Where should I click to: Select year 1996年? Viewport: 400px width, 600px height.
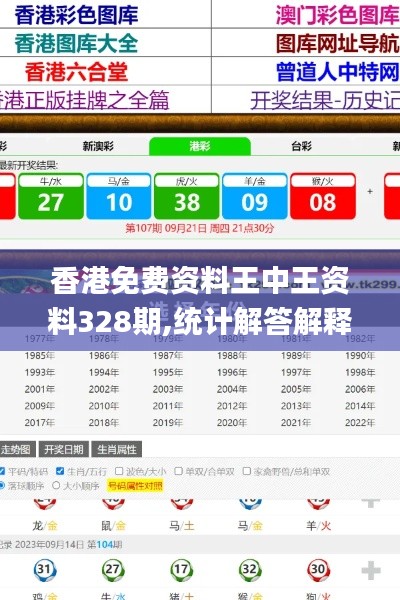click(x=232, y=372)
